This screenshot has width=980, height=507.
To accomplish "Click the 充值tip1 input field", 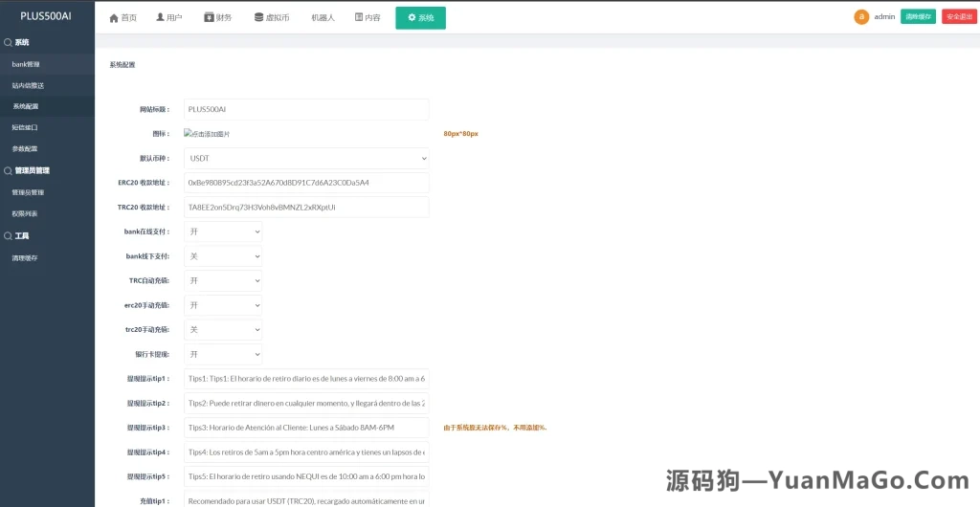I will click(x=306, y=499).
